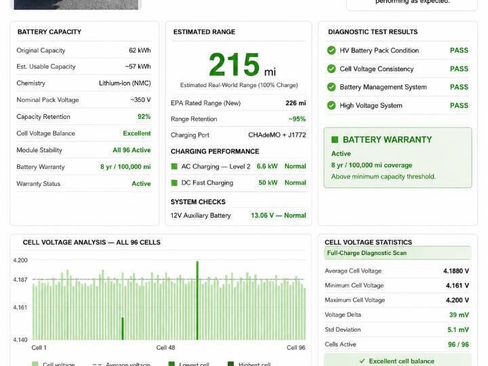
Task: Click the Capacity Retention 92% value
Action: (x=144, y=117)
